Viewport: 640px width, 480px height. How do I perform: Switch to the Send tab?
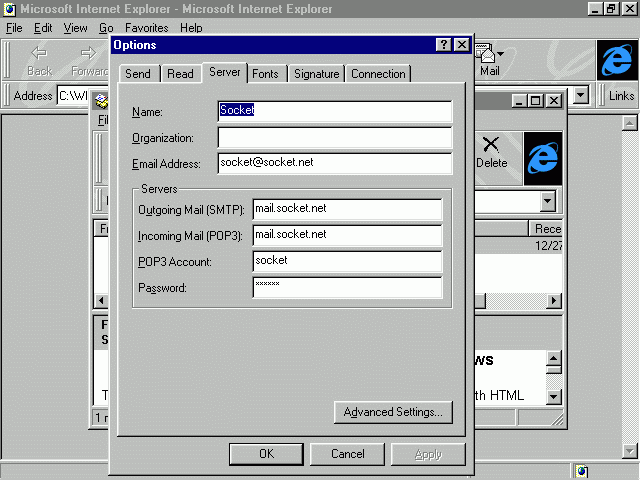click(x=138, y=74)
